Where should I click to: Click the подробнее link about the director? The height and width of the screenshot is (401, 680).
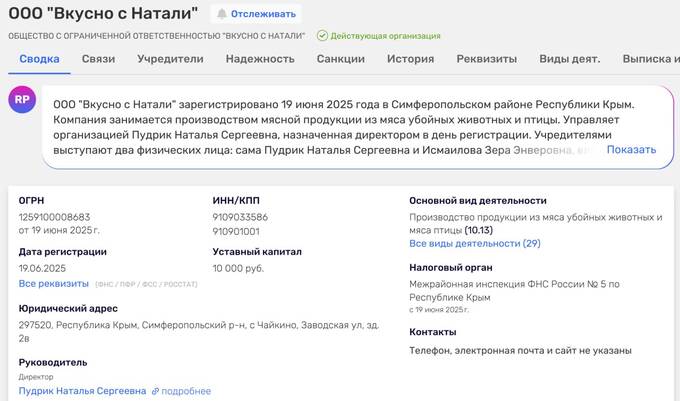tap(187, 391)
